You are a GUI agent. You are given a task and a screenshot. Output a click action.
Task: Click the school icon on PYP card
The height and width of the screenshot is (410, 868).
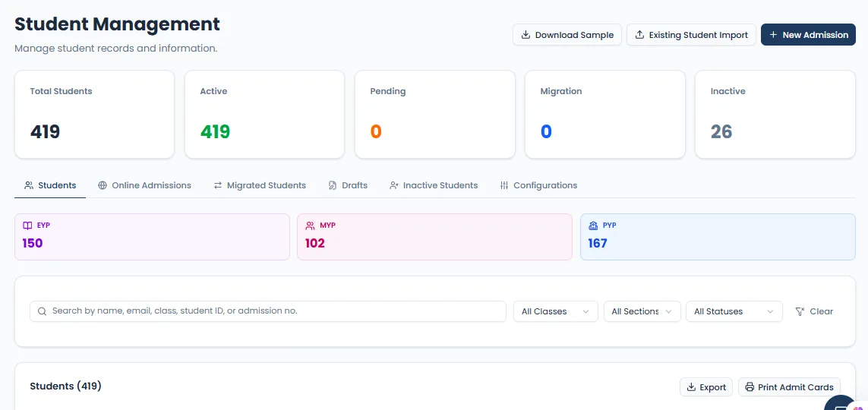pyautogui.click(x=593, y=225)
